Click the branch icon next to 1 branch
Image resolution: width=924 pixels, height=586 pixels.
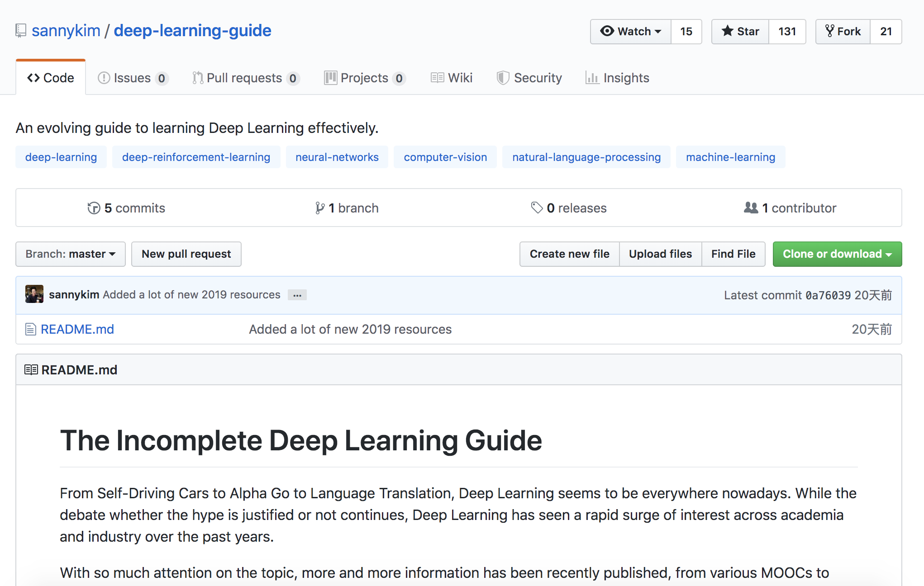(x=320, y=208)
